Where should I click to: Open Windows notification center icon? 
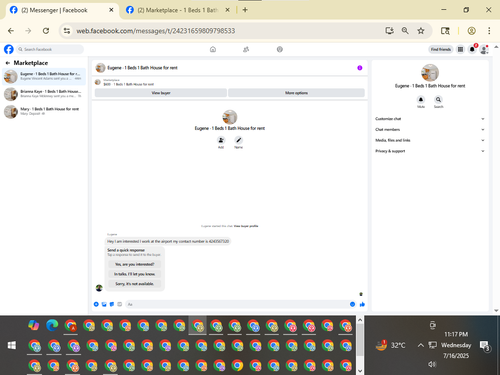click(x=484, y=346)
